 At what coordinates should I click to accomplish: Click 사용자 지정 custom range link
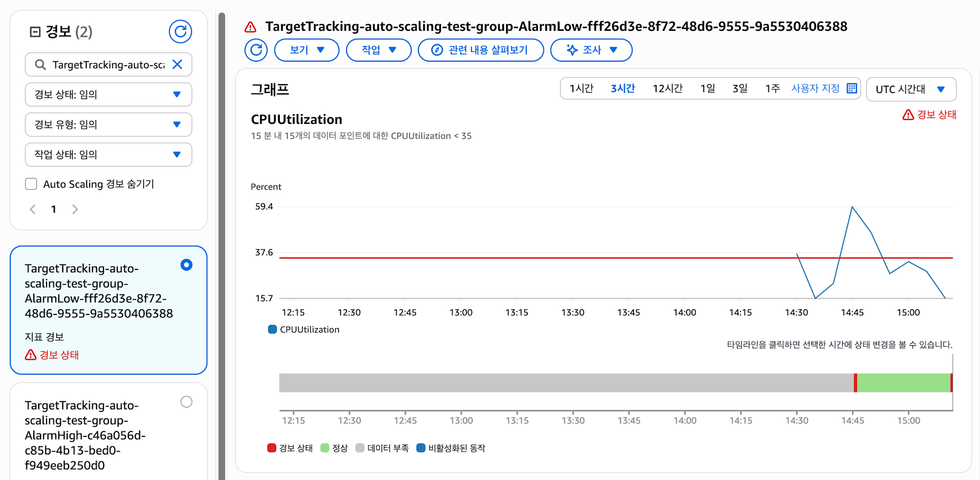click(815, 89)
